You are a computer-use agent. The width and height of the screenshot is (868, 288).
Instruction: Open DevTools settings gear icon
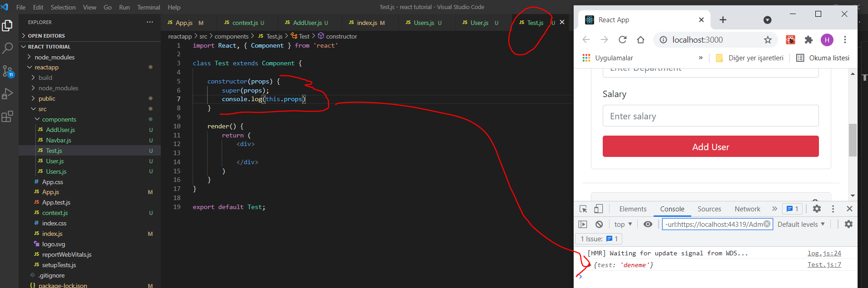[x=817, y=209]
